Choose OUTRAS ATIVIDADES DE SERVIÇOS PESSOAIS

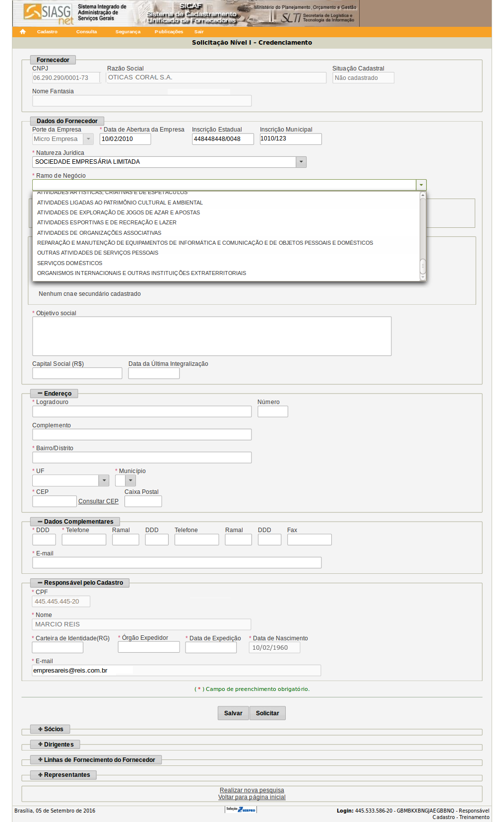(98, 253)
